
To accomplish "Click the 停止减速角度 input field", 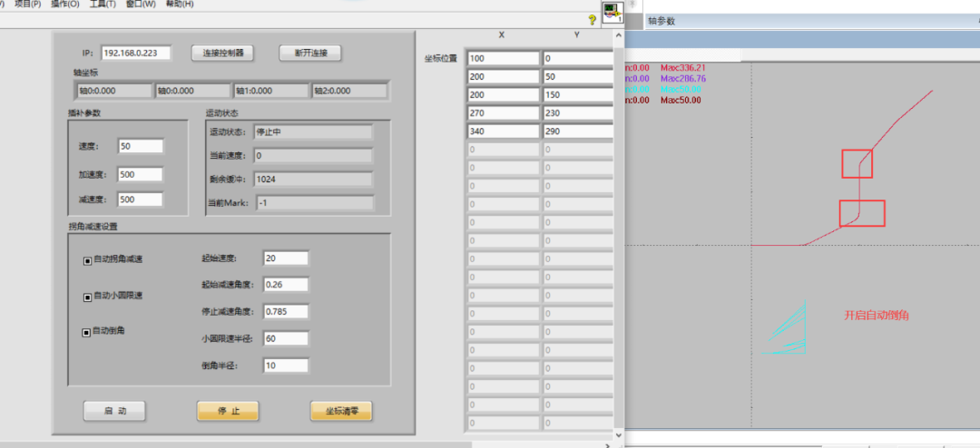I will [x=286, y=311].
